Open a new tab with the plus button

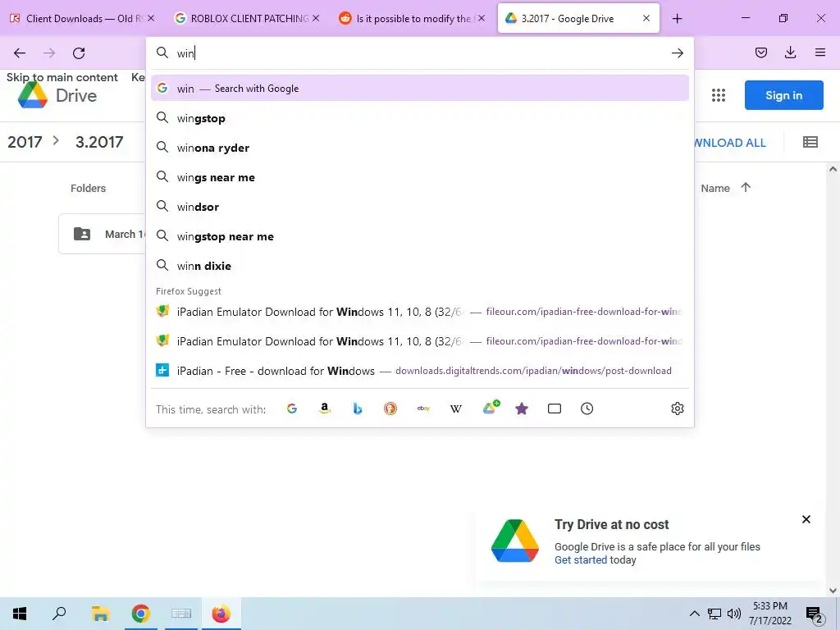(x=677, y=19)
